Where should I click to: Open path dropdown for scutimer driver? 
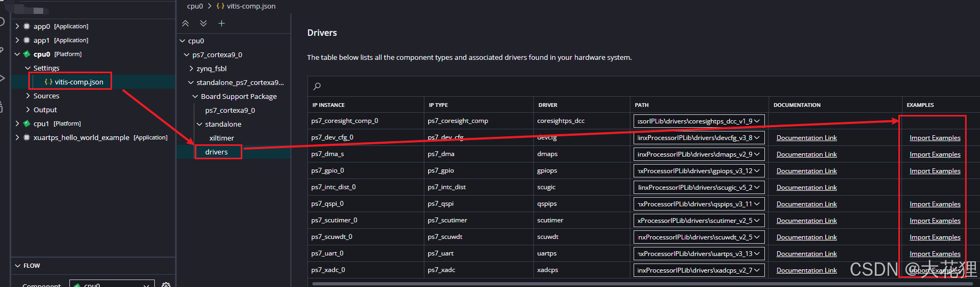(x=699, y=221)
